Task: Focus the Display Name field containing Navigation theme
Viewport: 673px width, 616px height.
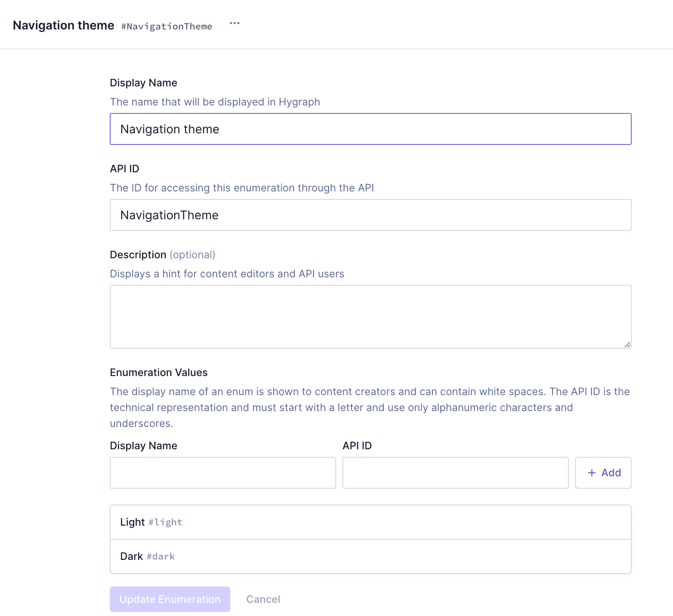Action: point(370,129)
